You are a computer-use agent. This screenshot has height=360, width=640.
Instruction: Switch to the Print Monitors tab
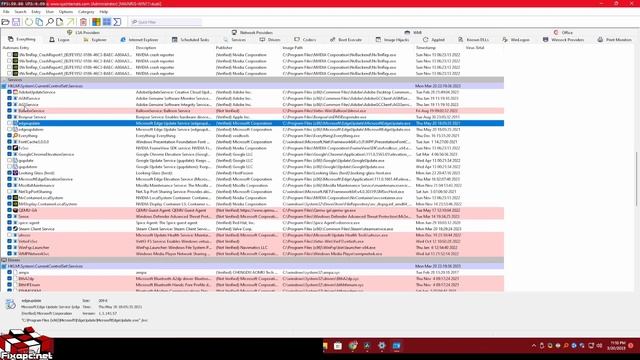[615, 40]
